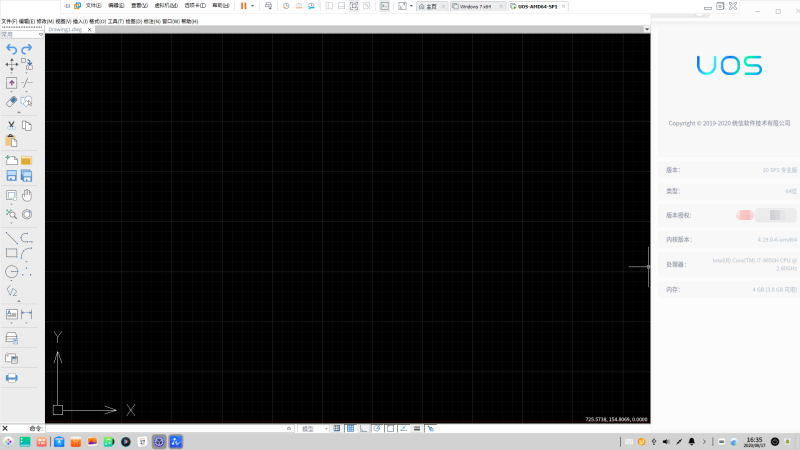
Task: Click the pause virtual machine button
Action: click(x=243, y=6)
